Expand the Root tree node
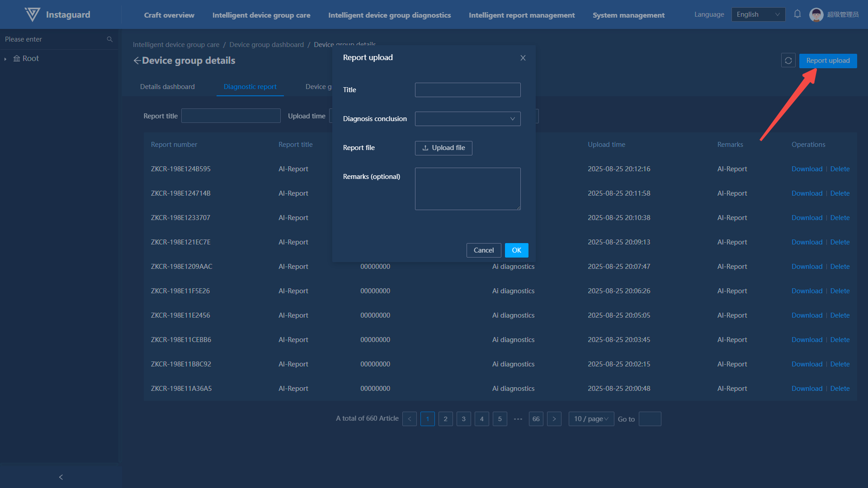The width and height of the screenshot is (868, 488). (x=5, y=59)
